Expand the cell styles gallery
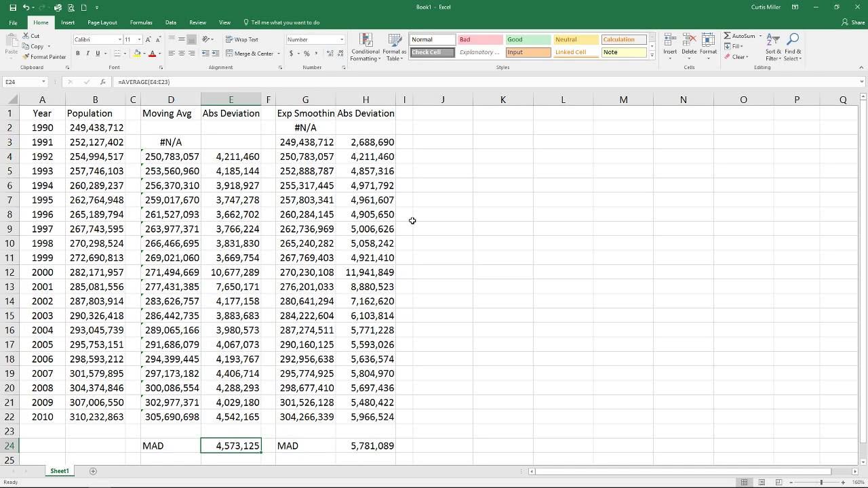Viewport: 868px width, 488px height. [x=652, y=56]
